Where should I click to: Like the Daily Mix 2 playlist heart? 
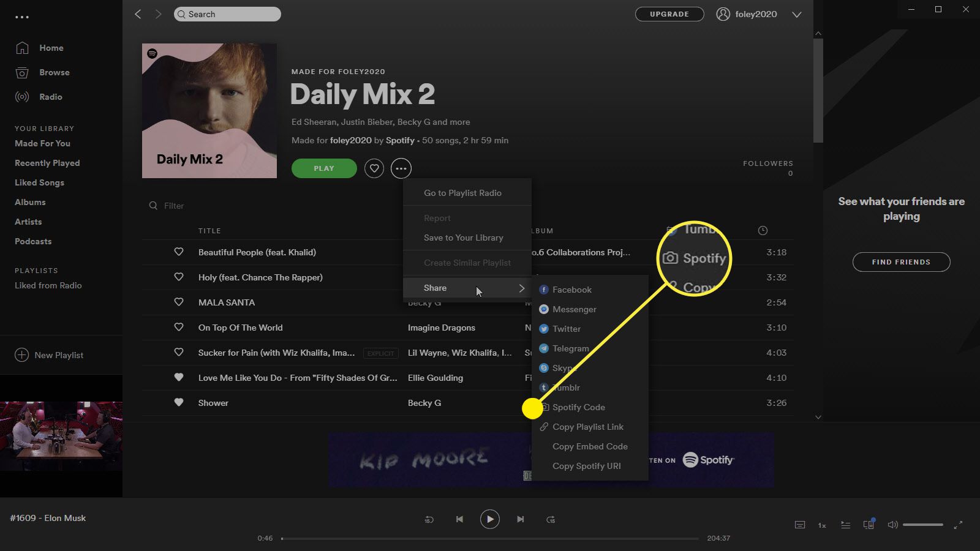374,168
